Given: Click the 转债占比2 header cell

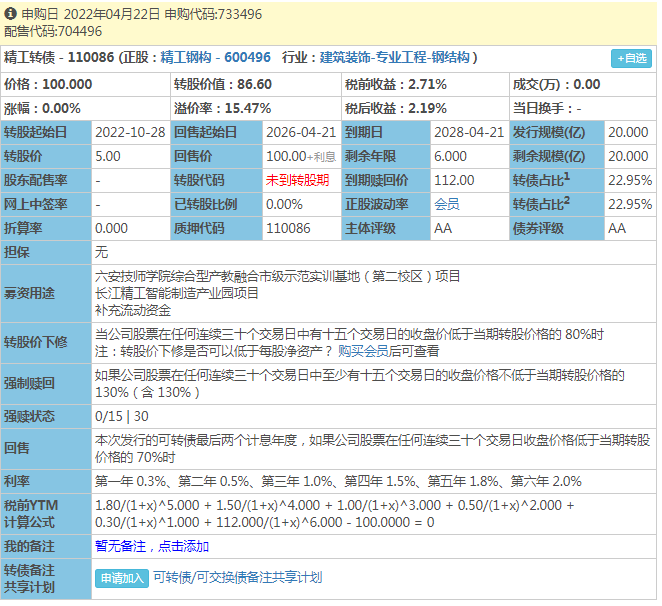Looking at the screenshot, I should coord(557,204).
